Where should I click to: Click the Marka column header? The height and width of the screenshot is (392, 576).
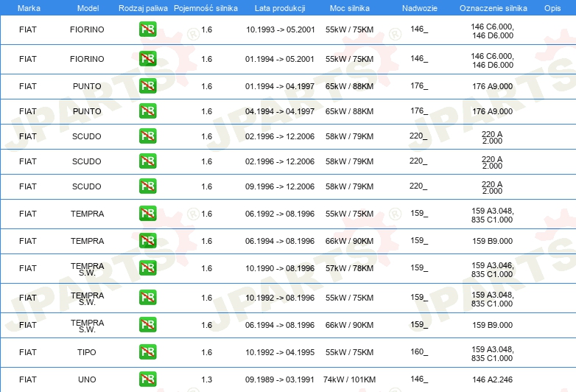point(29,8)
